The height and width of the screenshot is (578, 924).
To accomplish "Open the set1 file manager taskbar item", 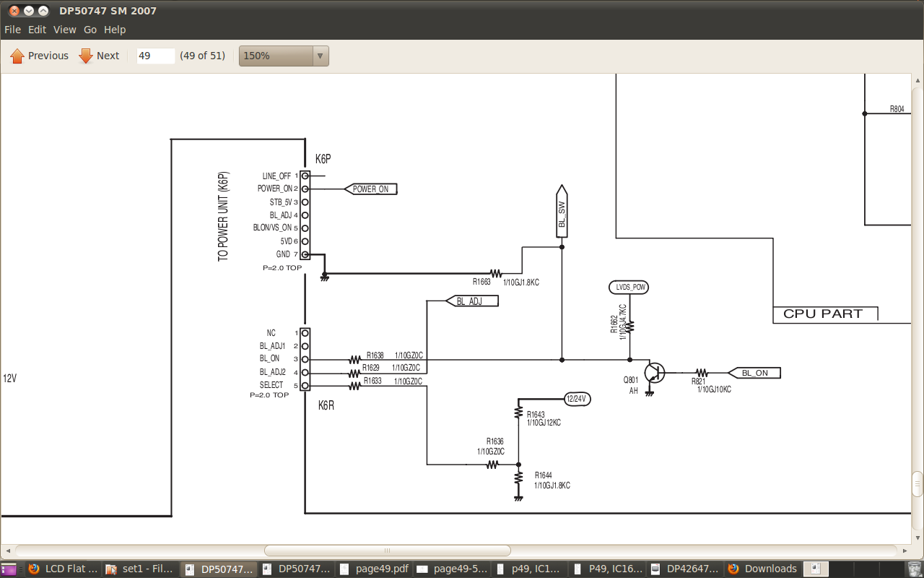I will coord(140,569).
